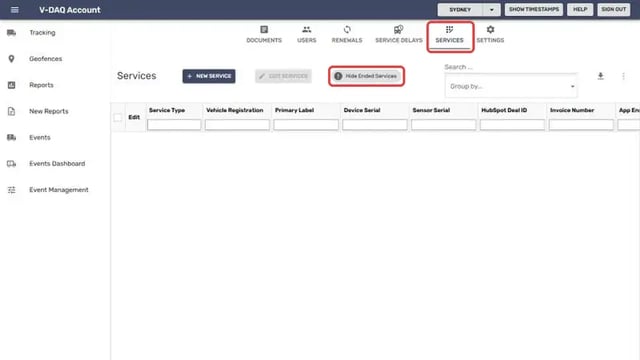This screenshot has width=640, height=360.
Task: Click the HubSpot Deal ID filter box
Action: point(512,124)
